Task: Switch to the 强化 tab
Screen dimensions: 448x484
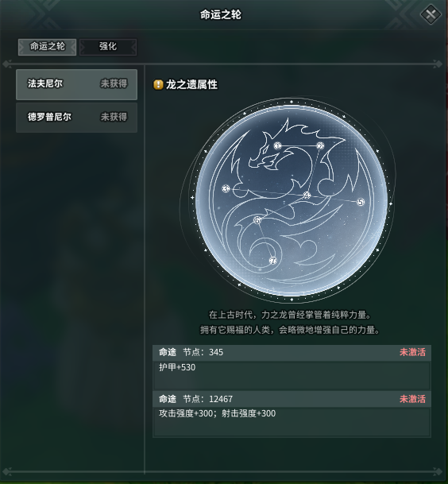Action: pos(108,47)
